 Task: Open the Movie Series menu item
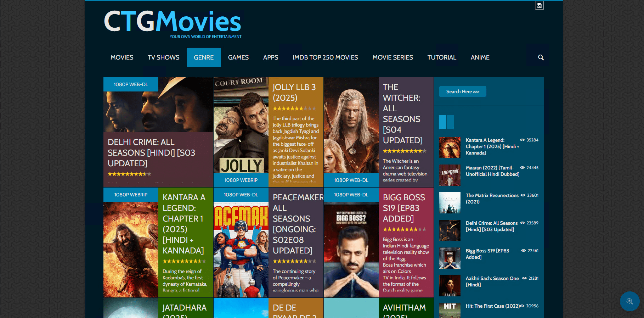click(x=392, y=57)
